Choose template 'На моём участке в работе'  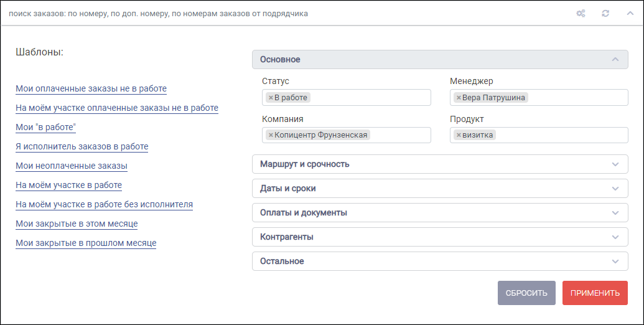pyautogui.click(x=68, y=186)
